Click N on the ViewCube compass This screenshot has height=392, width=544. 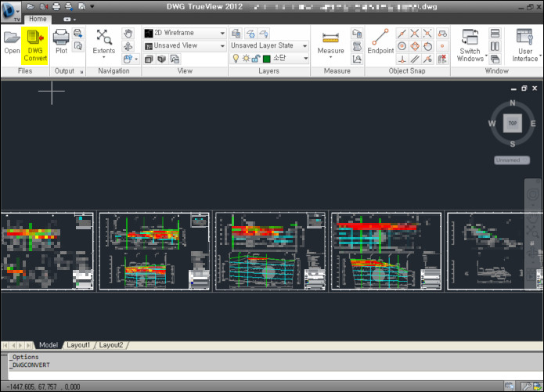513,103
